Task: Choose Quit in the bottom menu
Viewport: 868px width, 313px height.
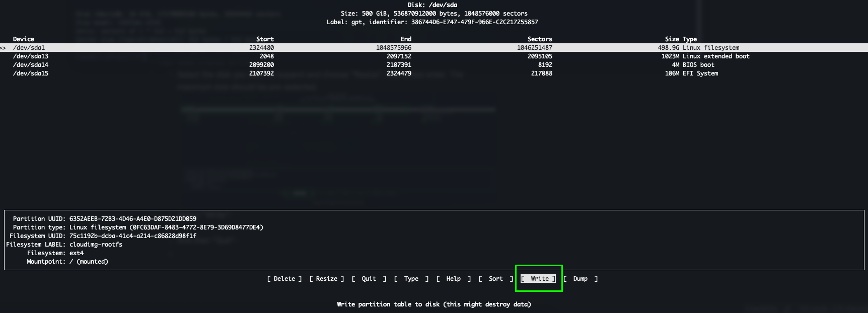Action: 369,279
